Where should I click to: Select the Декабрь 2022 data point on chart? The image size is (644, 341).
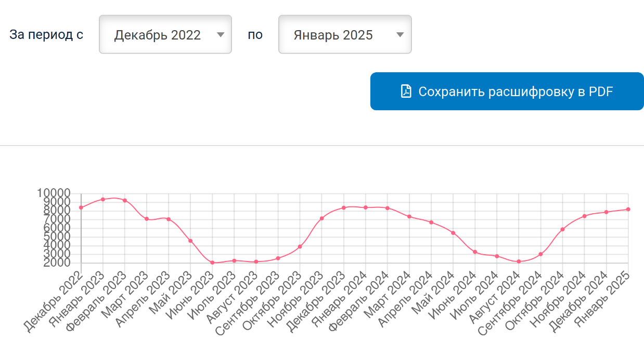click(x=81, y=207)
